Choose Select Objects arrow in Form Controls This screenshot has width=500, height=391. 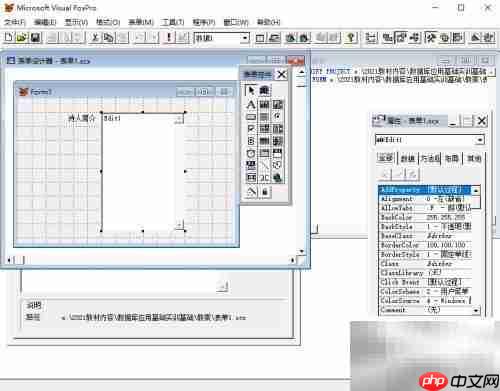(251, 90)
